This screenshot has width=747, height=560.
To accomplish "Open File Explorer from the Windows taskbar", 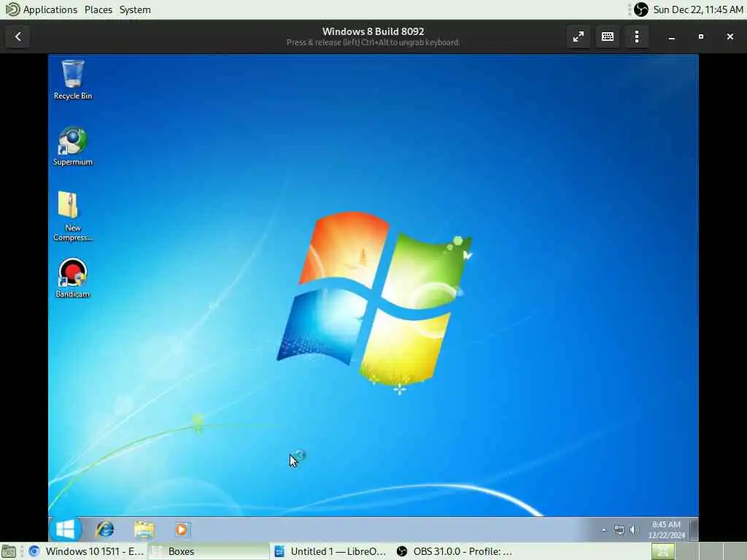I will tap(144, 529).
